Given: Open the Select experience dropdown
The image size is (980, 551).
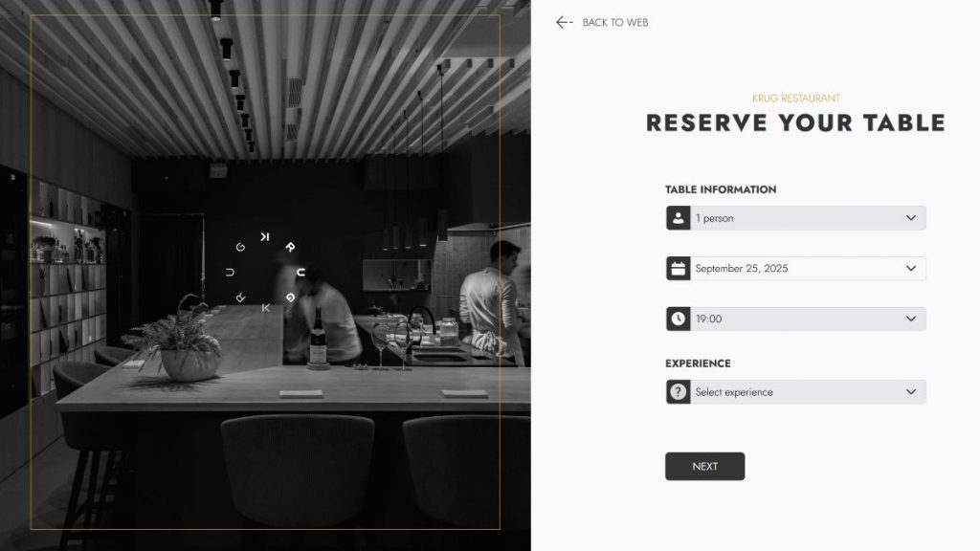Looking at the screenshot, I should (795, 391).
